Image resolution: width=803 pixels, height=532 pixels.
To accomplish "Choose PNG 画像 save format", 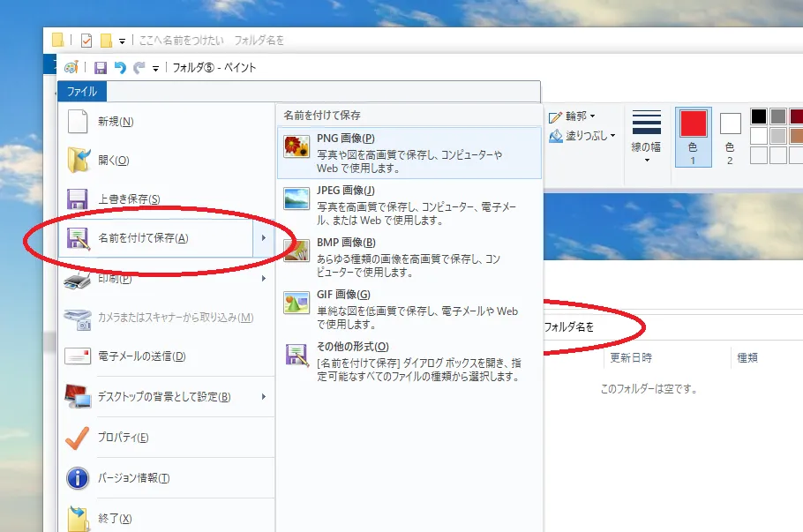I will pyautogui.click(x=409, y=153).
